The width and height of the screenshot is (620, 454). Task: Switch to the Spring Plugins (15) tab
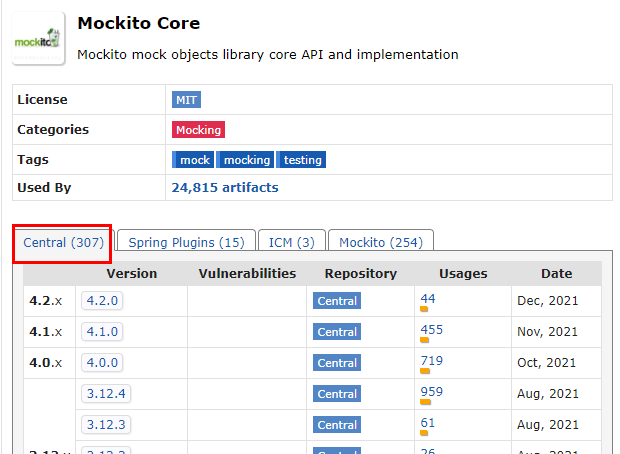pyautogui.click(x=186, y=242)
